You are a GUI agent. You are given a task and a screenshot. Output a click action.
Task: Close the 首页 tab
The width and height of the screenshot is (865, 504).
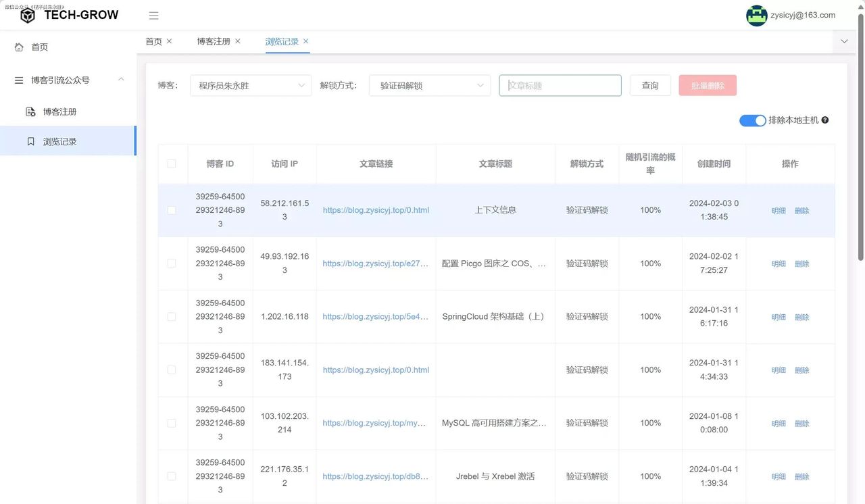click(169, 41)
